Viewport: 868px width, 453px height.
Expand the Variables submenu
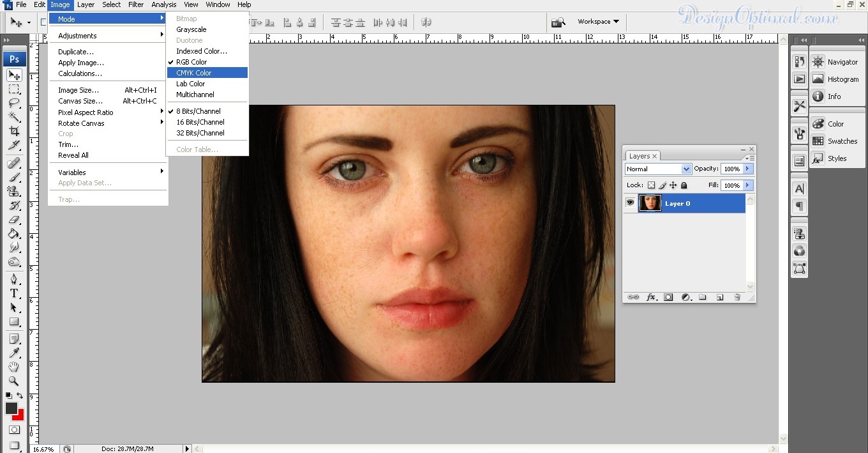[108, 173]
